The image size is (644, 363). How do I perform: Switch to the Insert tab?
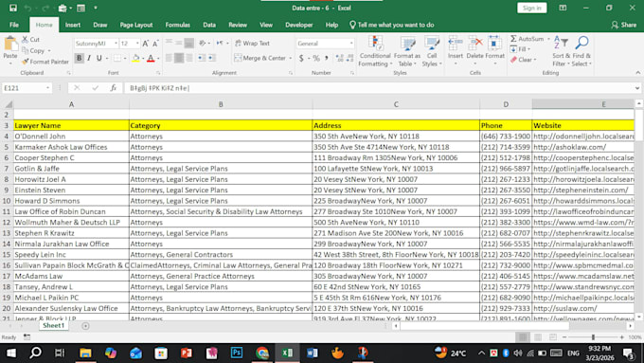click(73, 25)
